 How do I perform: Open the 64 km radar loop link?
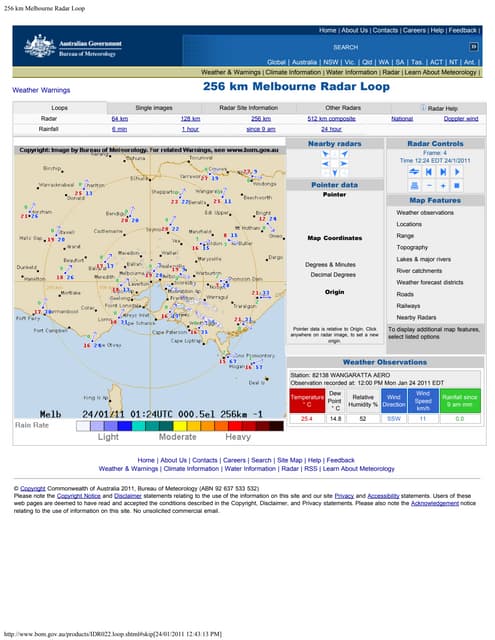tap(120, 119)
